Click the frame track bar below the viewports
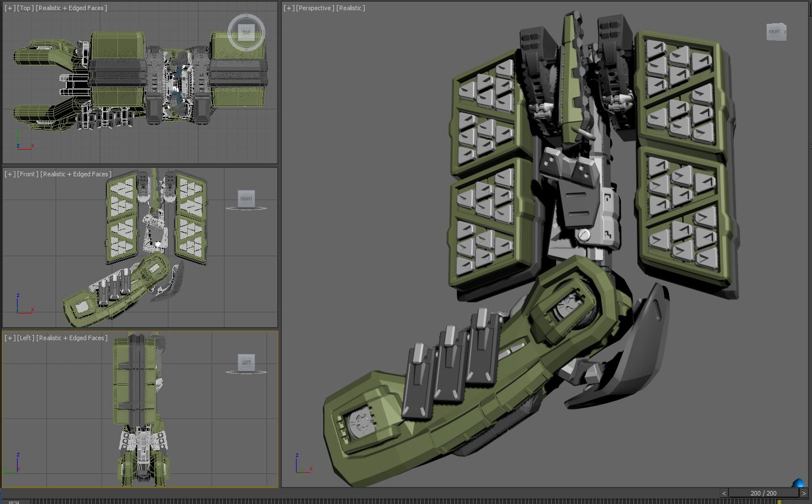 pyautogui.click(x=397, y=501)
